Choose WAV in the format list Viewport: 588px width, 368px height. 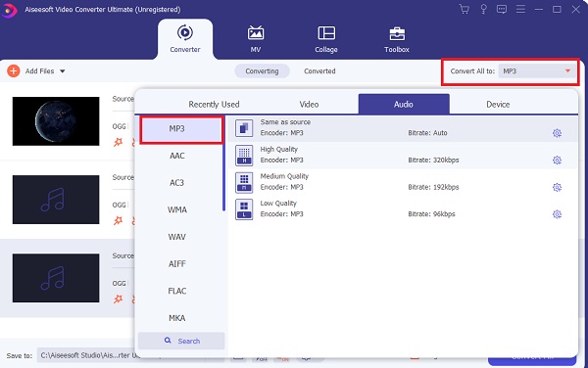(x=177, y=237)
